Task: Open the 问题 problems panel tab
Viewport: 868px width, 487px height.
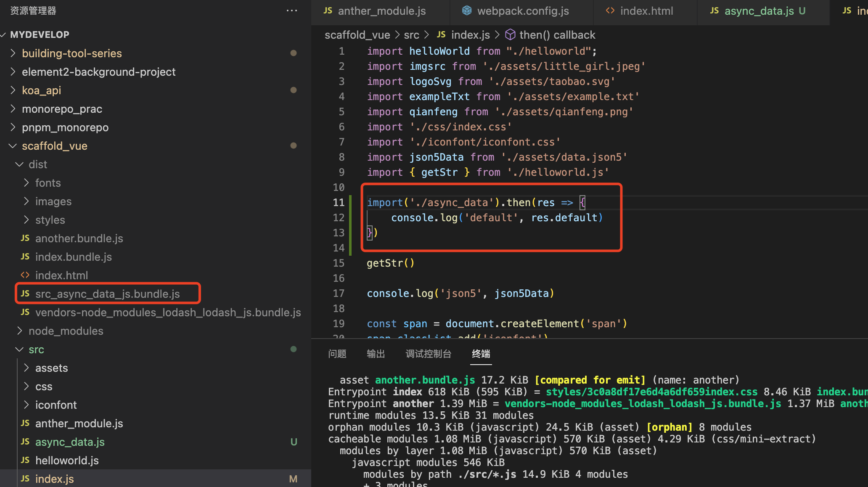Action: pos(337,354)
